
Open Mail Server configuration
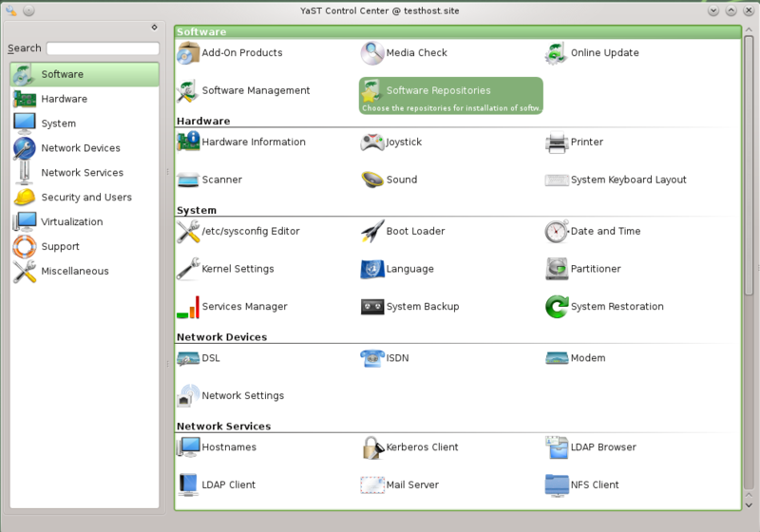pos(400,485)
